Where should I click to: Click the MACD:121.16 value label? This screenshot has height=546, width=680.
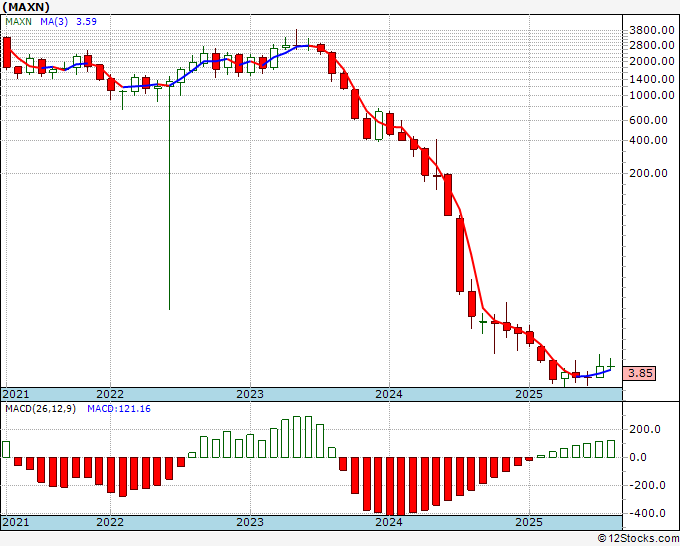pos(119,409)
